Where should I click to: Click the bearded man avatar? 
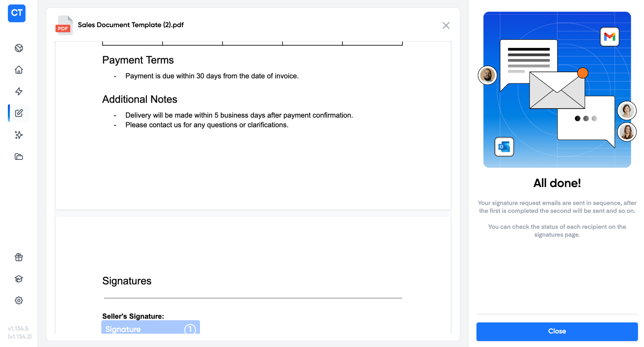point(487,76)
